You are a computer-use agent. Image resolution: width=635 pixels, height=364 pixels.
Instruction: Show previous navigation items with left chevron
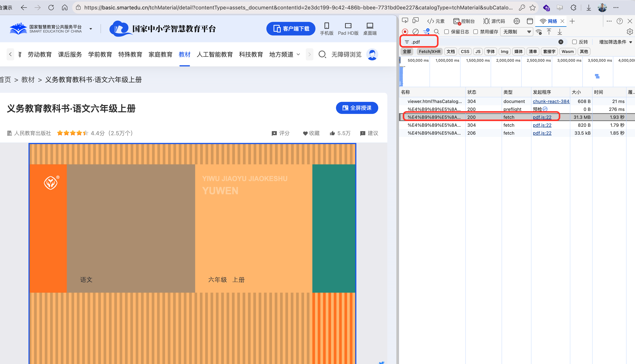pyautogui.click(x=10, y=54)
